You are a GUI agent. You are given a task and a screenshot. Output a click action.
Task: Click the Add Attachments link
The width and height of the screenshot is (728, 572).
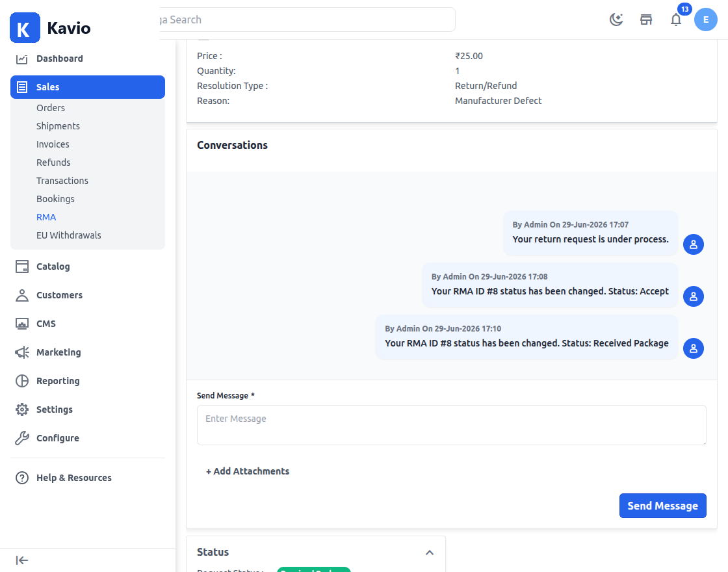pos(248,471)
